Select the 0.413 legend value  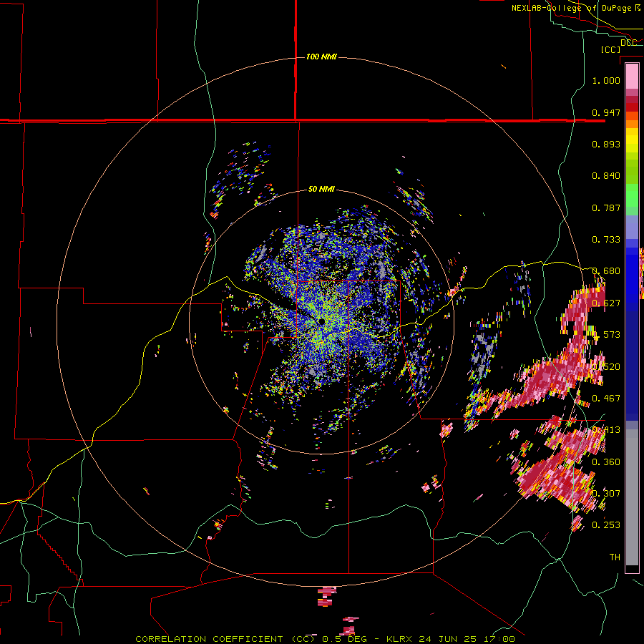pyautogui.click(x=606, y=430)
